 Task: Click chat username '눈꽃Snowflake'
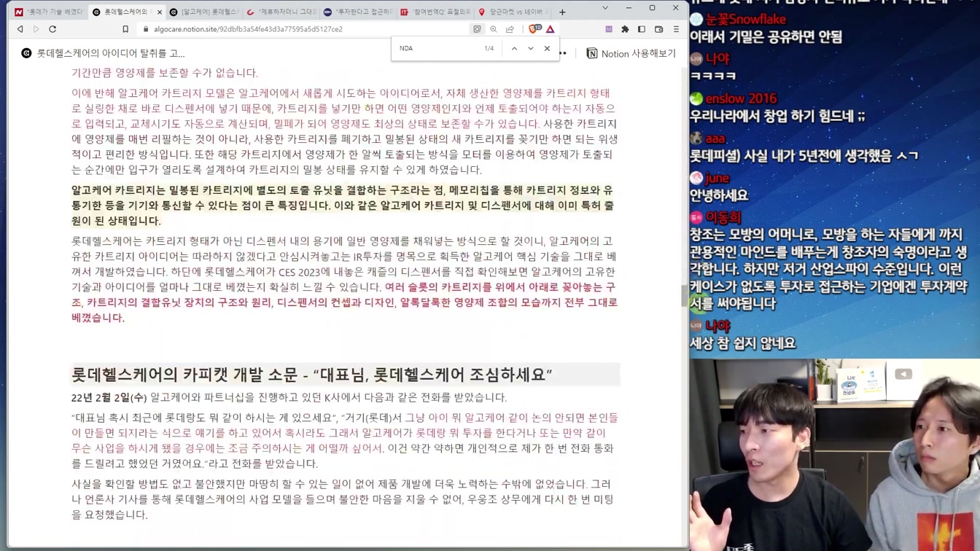click(746, 19)
